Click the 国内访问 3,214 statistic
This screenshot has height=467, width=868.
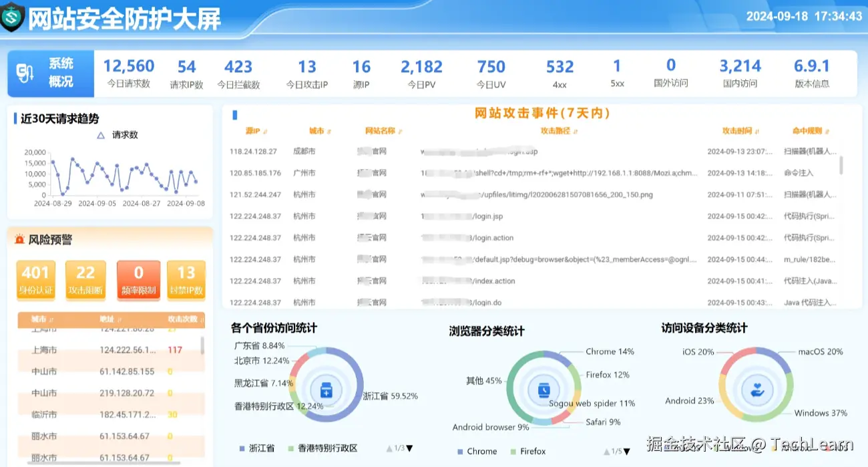(x=740, y=73)
